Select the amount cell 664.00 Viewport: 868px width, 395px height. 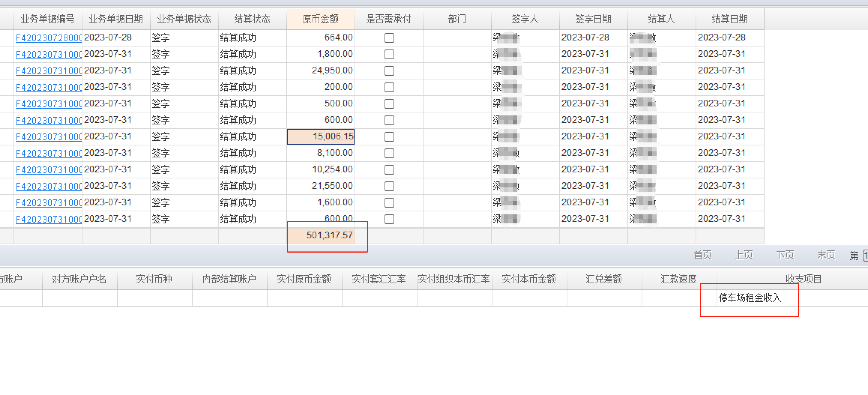coord(321,38)
